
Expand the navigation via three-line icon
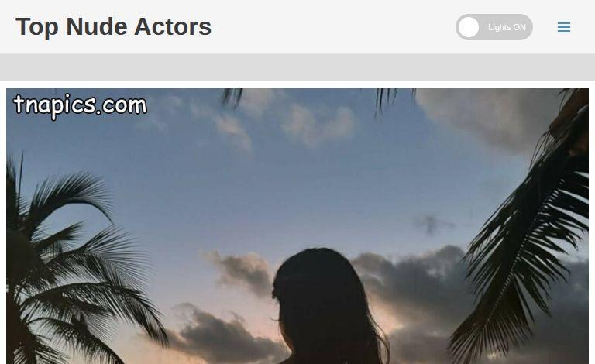click(x=564, y=27)
